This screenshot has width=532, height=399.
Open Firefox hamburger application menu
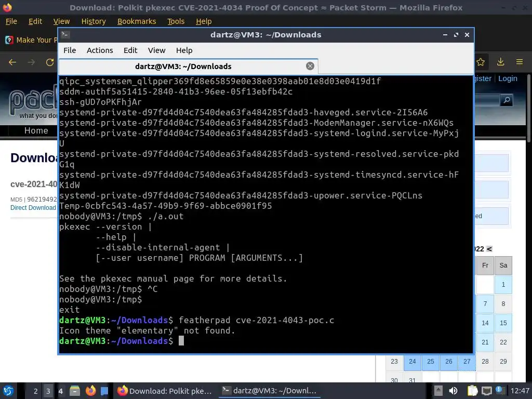[x=520, y=62]
